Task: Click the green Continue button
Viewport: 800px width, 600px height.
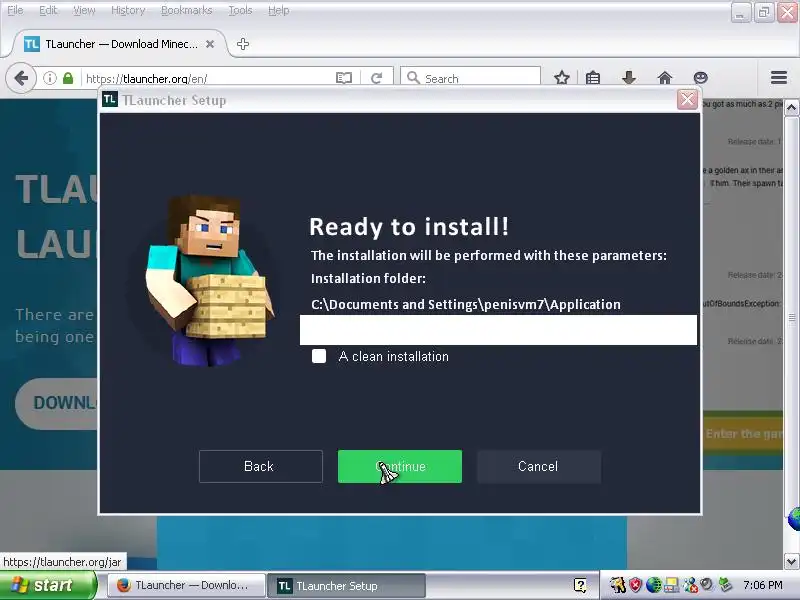Action: 399,466
